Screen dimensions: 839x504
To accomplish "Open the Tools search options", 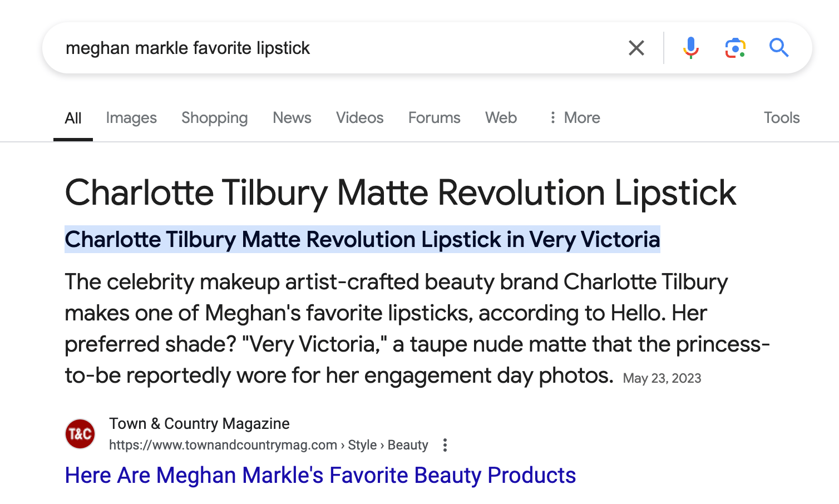I will click(x=782, y=118).
